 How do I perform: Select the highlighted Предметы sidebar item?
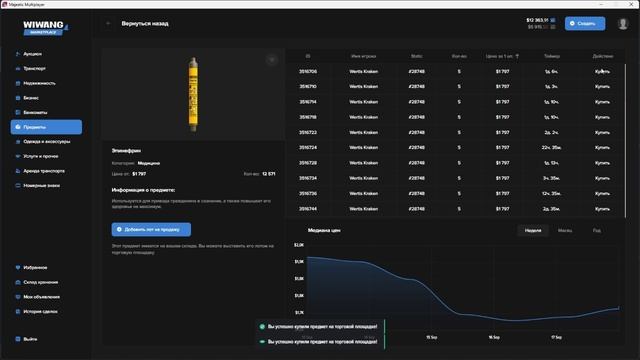pyautogui.click(x=46, y=127)
